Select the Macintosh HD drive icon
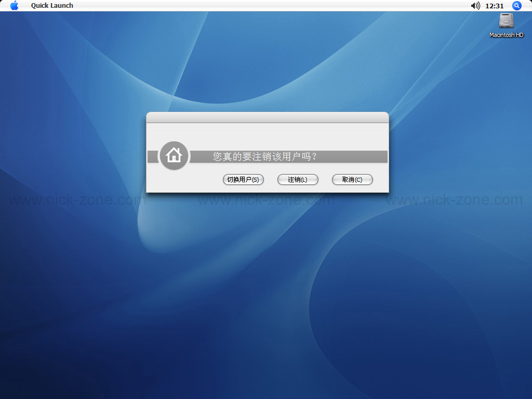Viewport: 532px width, 399px height. pos(506,21)
